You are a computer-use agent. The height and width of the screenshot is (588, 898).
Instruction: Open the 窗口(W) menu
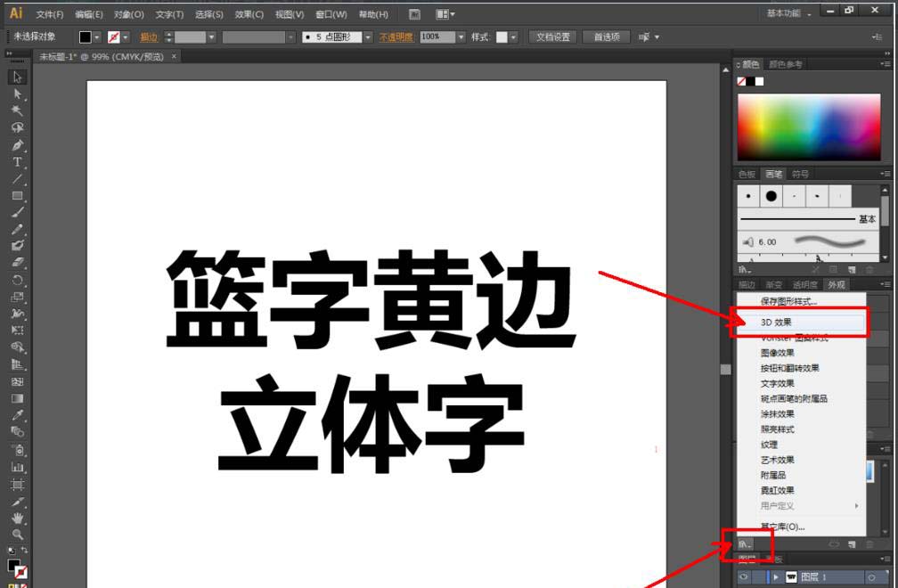tap(331, 14)
